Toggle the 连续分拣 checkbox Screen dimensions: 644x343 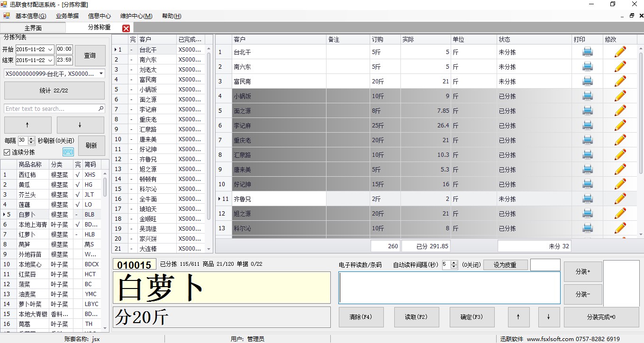(x=7, y=152)
